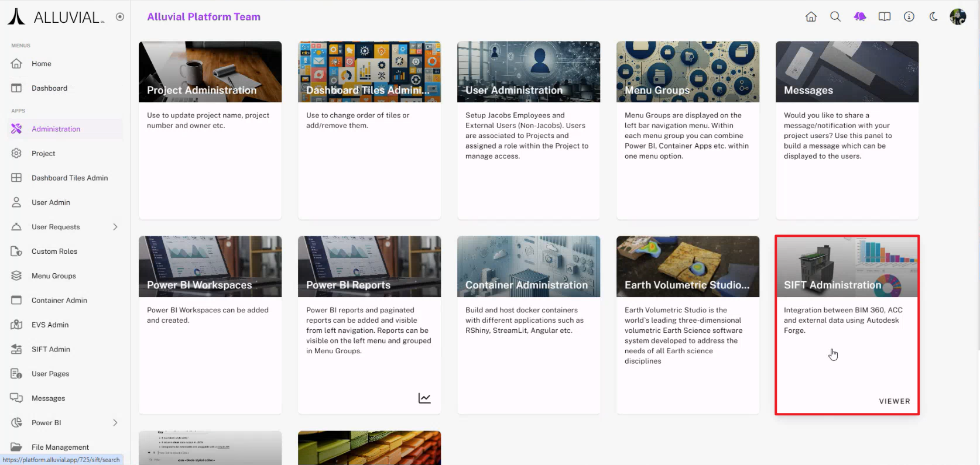Click chart icon on Power BI Reports card

pos(424,398)
